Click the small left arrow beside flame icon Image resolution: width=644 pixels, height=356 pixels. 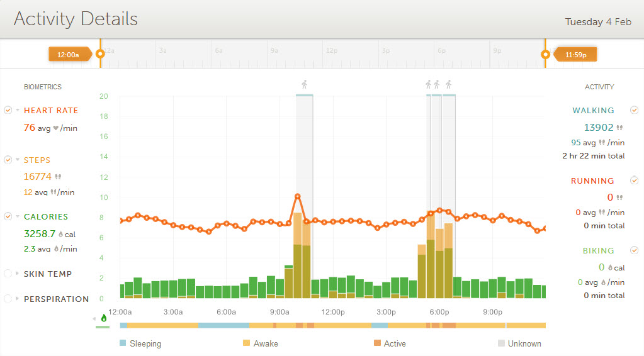(95, 319)
